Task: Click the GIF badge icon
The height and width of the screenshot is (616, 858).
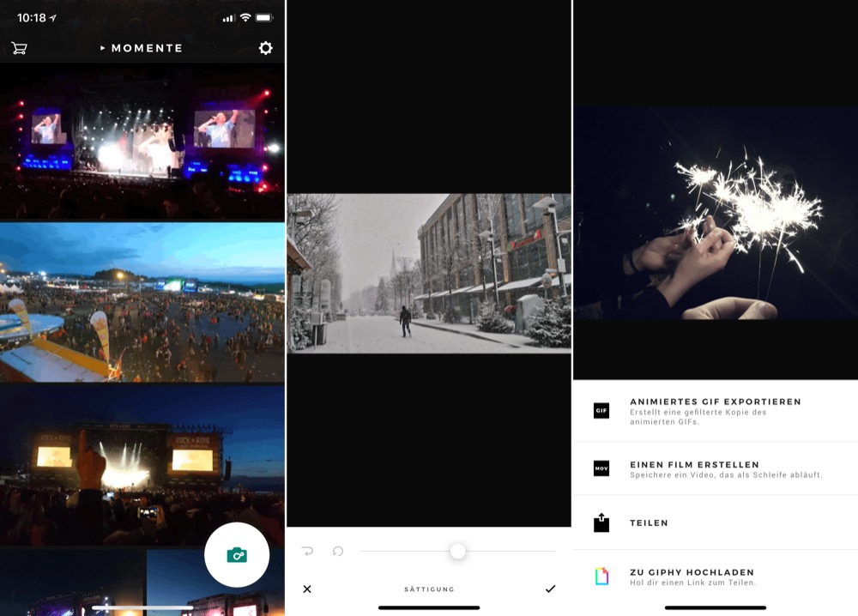Action: pyautogui.click(x=601, y=410)
